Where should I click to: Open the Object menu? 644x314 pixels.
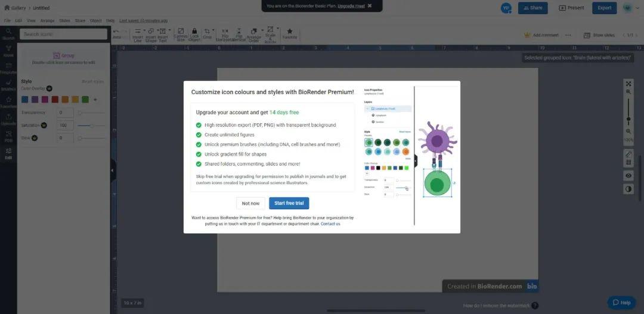[95, 20]
